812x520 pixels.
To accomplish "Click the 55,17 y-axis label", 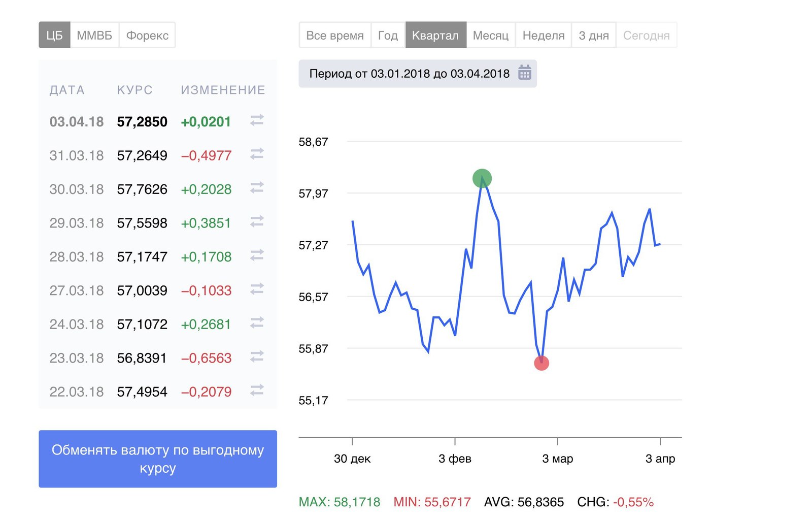I will (313, 401).
